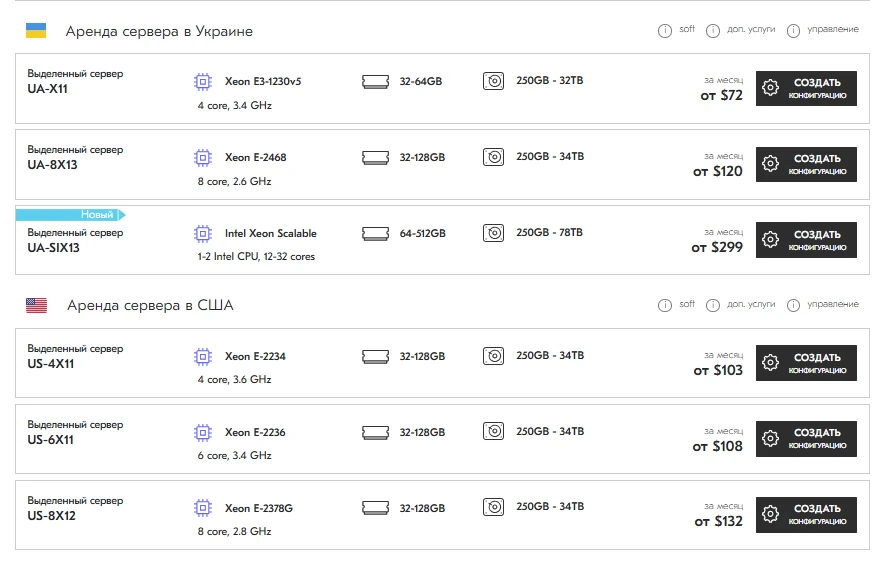Open the UA-SIX13 server name link
The width and height of the screenshot is (891, 567).
coord(53,248)
